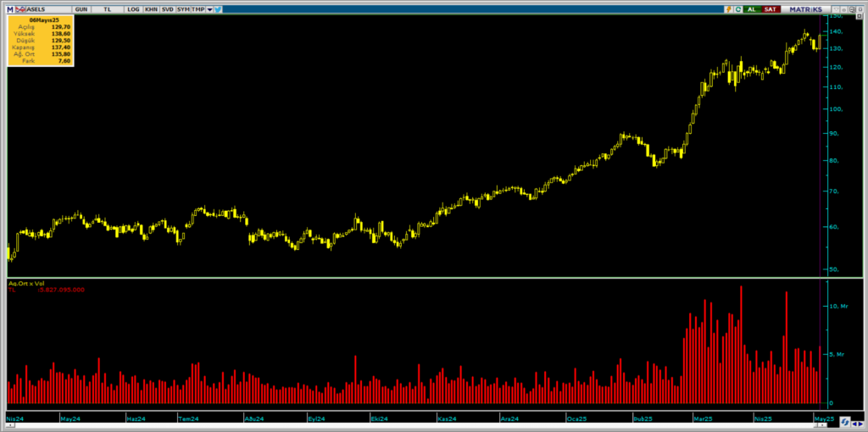Toggle the SVD chart option
Image resolution: width=868 pixels, height=432 pixels.
tap(168, 8)
